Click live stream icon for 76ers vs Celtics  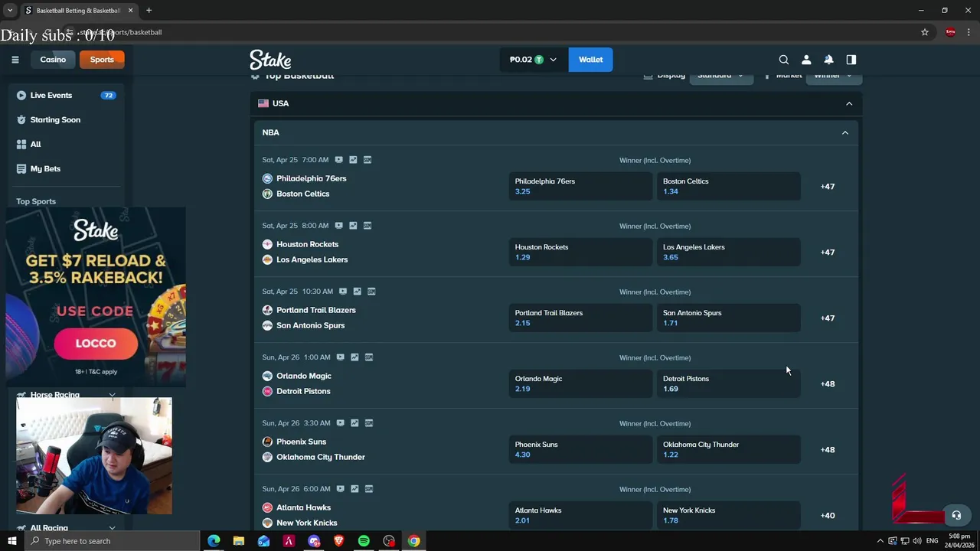(x=338, y=160)
